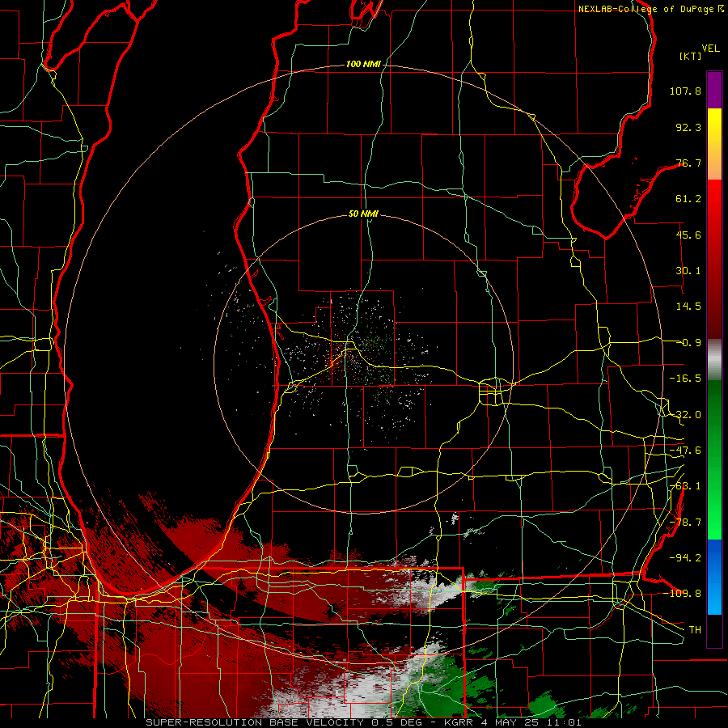Click the 107.8 legend value
Image resolution: width=728 pixels, height=728 pixels.
pos(685,91)
